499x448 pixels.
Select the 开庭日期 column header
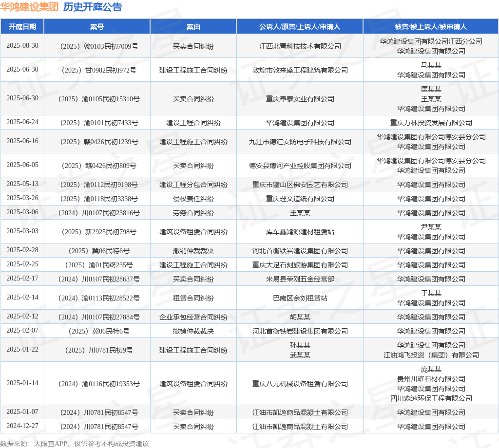tap(22, 27)
